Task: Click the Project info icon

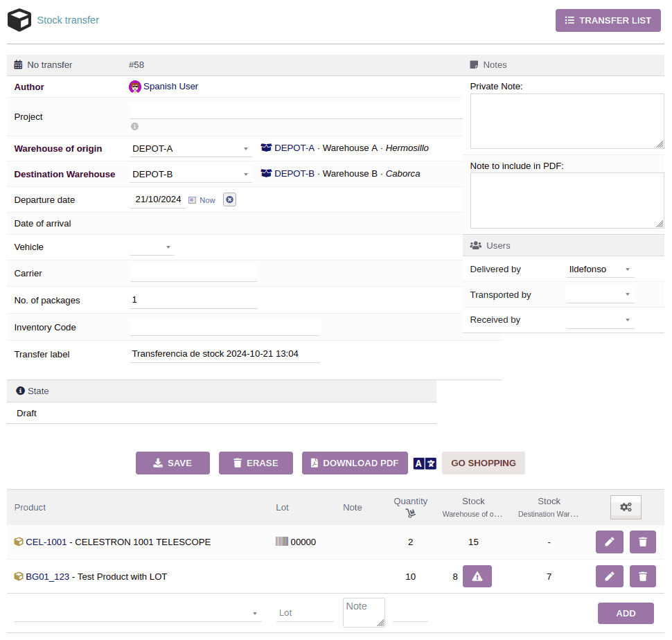Action: [134, 127]
